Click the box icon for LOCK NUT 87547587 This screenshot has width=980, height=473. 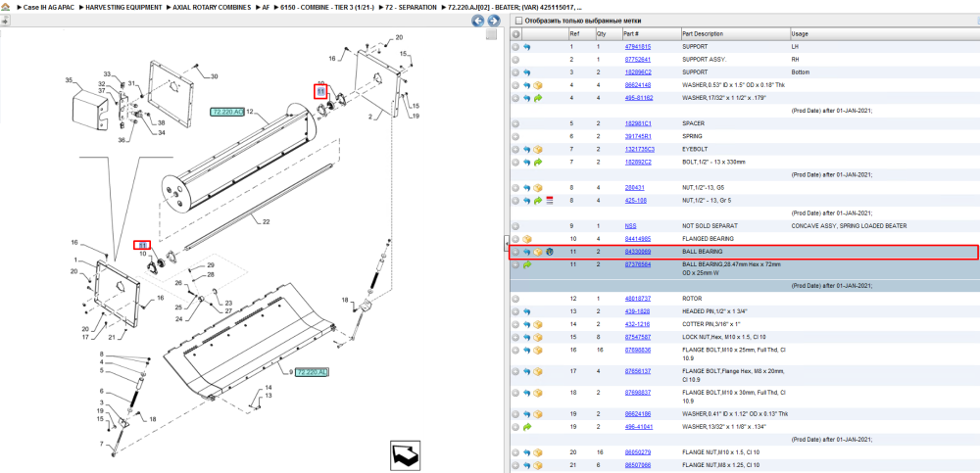pyautogui.click(x=538, y=338)
